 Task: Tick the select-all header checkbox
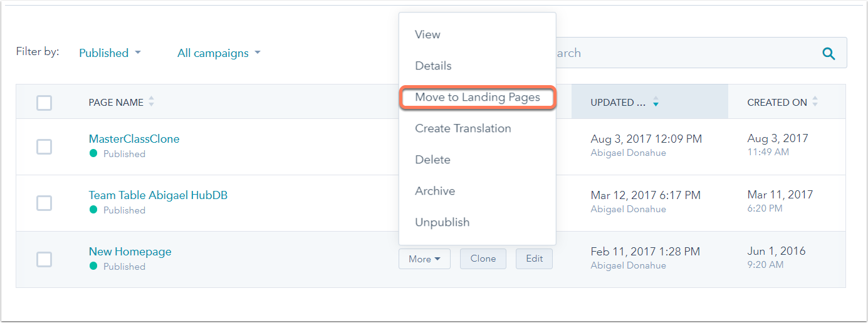pos(44,103)
